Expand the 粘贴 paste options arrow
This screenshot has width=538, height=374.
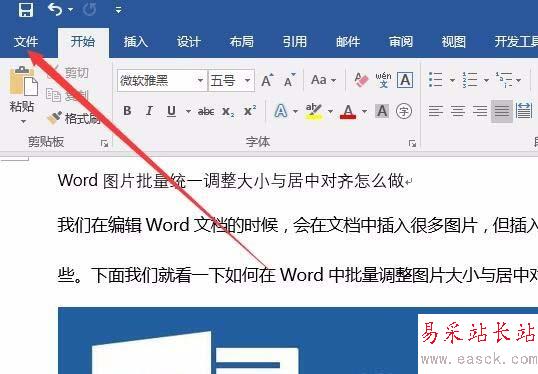click(x=23, y=121)
